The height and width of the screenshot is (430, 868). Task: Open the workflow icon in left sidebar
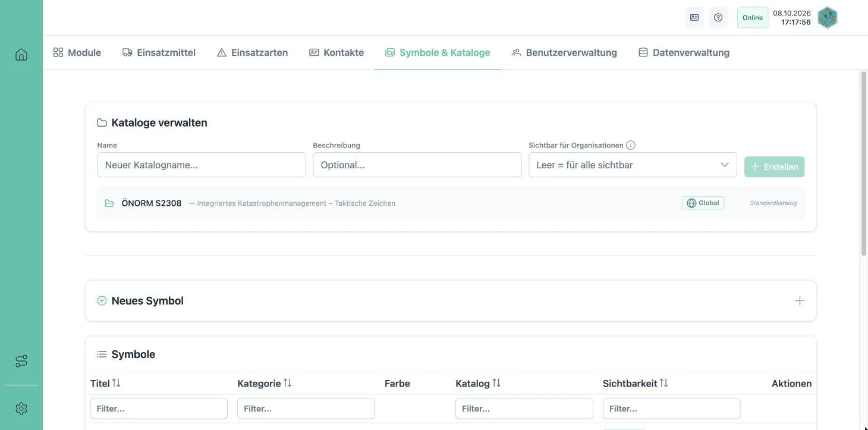coord(21,361)
